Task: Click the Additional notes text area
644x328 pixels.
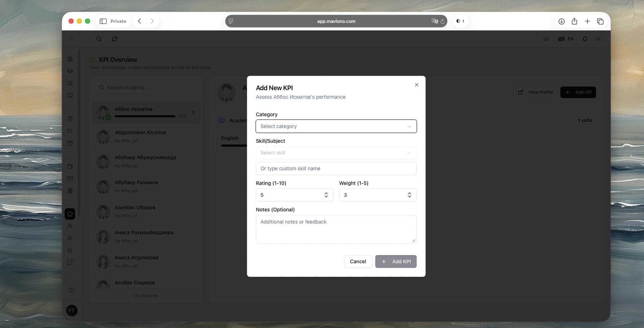Action: (336, 229)
